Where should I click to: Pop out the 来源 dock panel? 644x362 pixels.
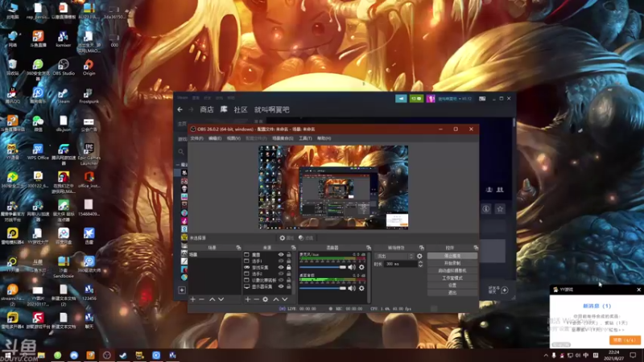pos(293,248)
